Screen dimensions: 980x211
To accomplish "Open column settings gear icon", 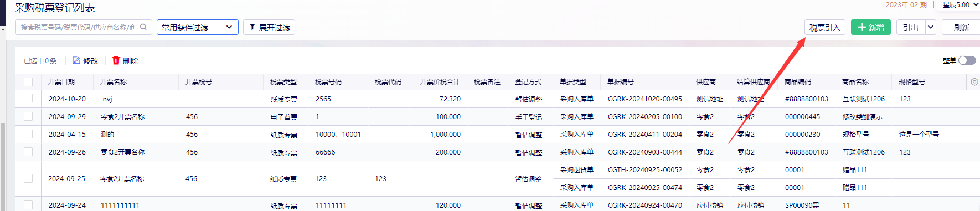I will pos(974,81).
